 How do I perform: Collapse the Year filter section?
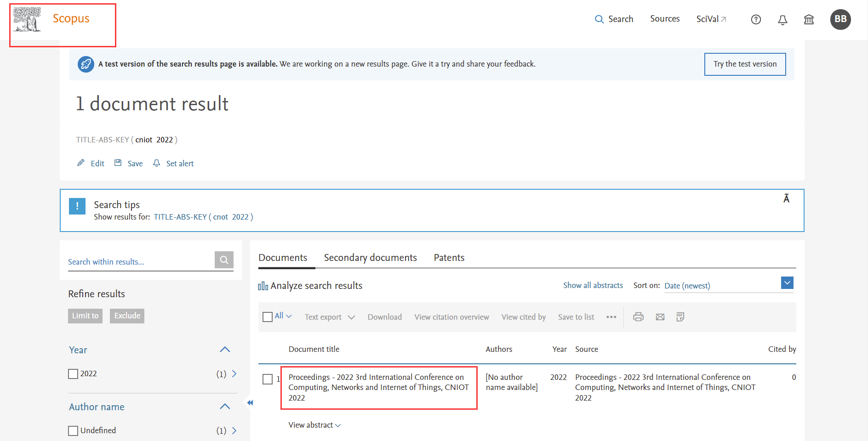[225, 350]
